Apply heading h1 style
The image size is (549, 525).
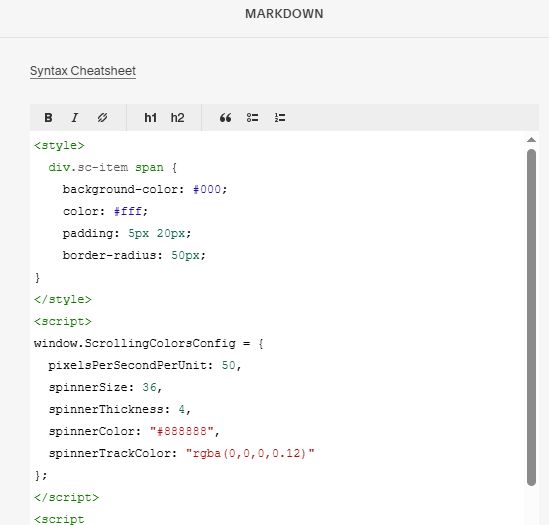click(x=151, y=118)
